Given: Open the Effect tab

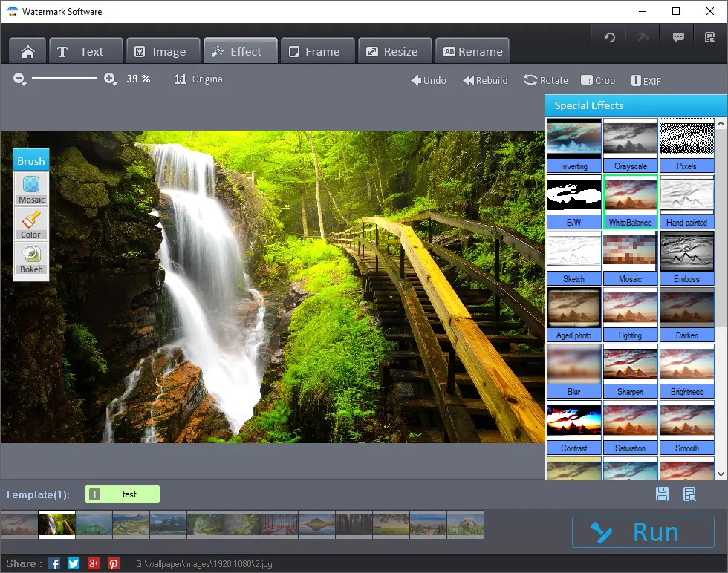Looking at the screenshot, I should (241, 51).
